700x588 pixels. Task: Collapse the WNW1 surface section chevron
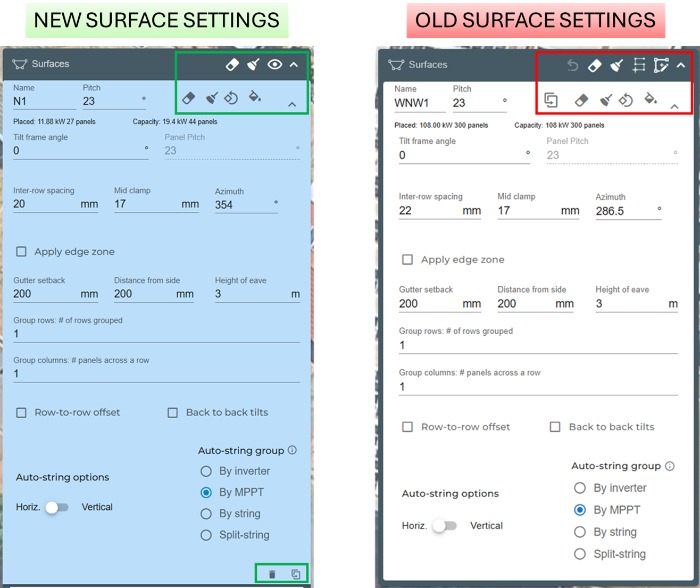tap(674, 106)
